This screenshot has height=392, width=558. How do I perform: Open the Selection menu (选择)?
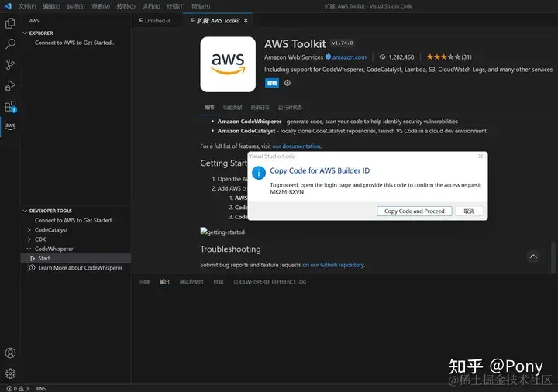[x=76, y=6]
